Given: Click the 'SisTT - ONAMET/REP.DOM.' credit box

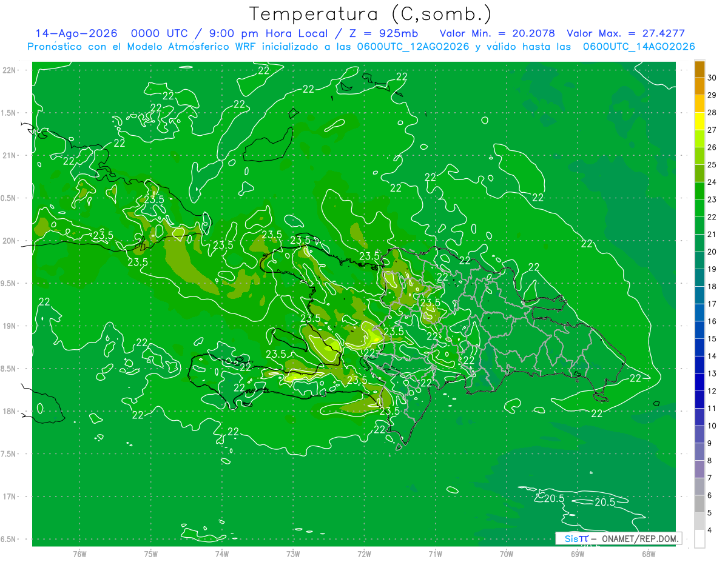Looking at the screenshot, I should point(618,538).
